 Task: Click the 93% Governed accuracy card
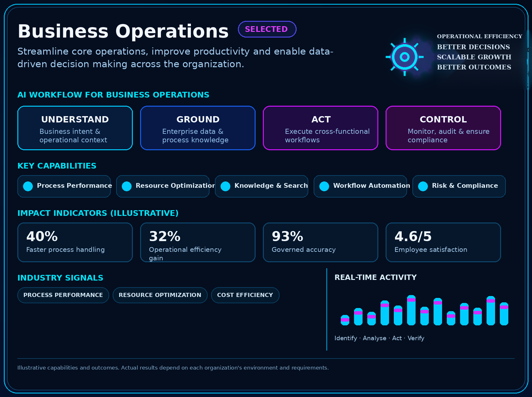[321, 242]
